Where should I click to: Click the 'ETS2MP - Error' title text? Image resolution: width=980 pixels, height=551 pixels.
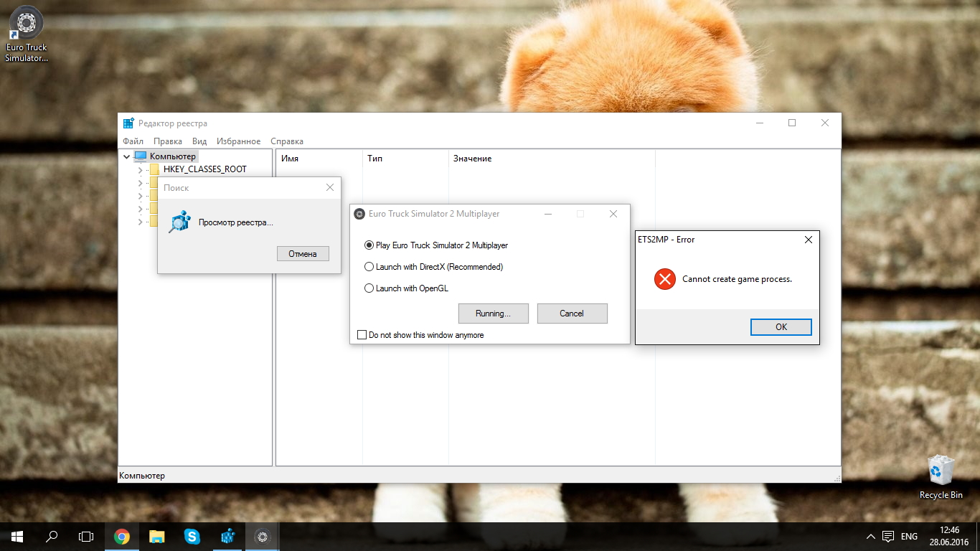666,240
